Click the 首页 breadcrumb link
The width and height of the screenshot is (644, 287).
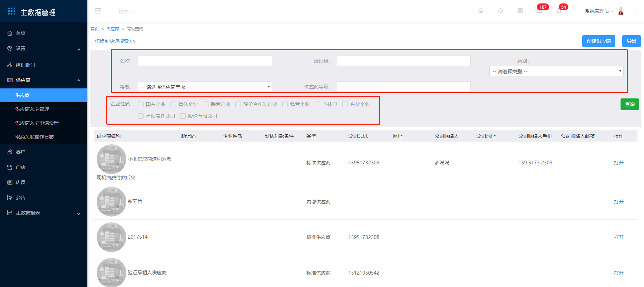point(95,29)
